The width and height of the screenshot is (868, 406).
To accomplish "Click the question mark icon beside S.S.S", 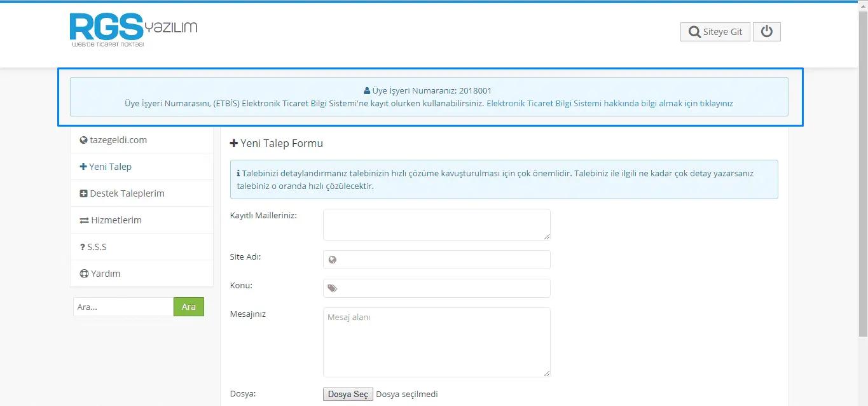I will (x=83, y=247).
